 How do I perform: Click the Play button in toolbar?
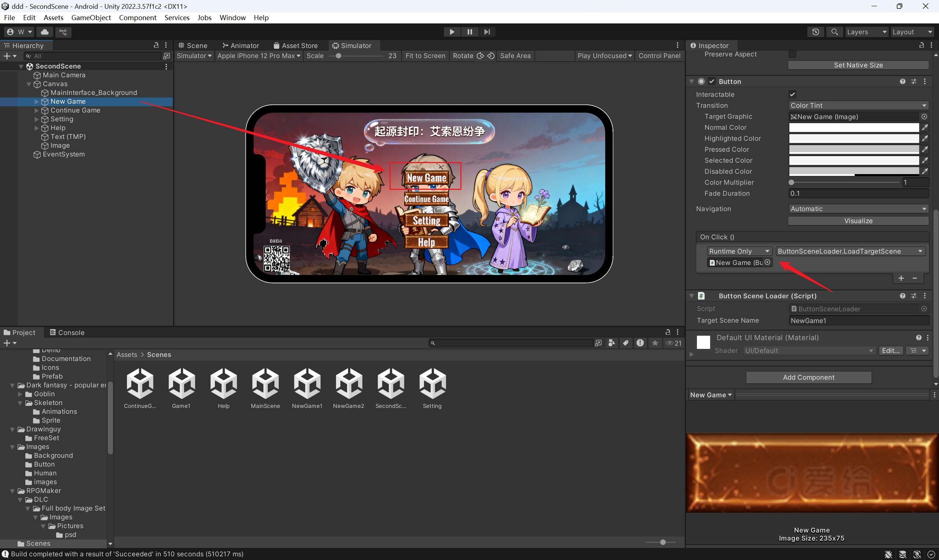coord(452,32)
